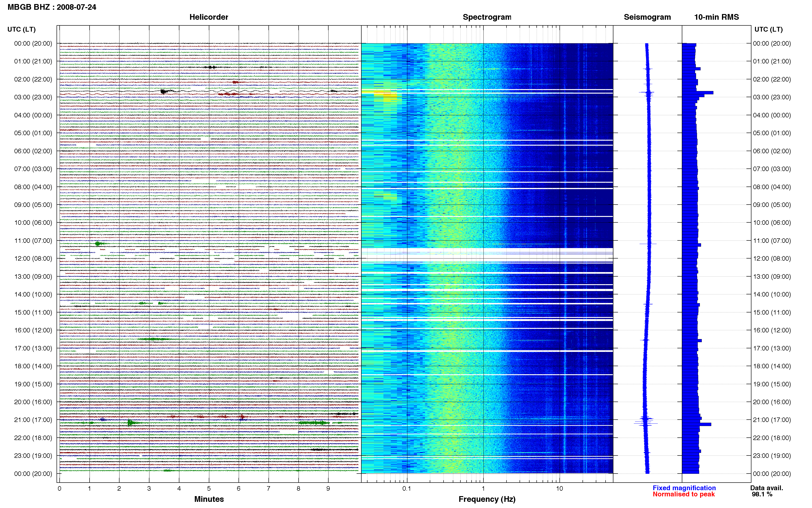Click minute tick label 3 under the helicorder
This screenshot has height=508, width=812.
click(x=149, y=489)
